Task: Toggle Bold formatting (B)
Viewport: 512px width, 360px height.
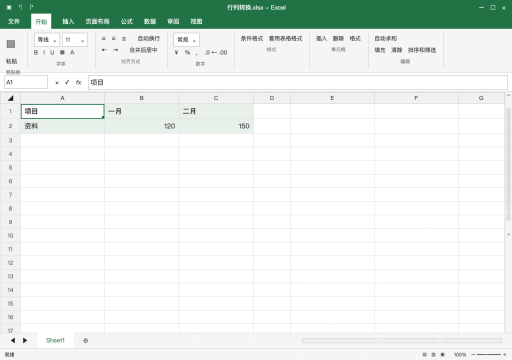Action: pyautogui.click(x=36, y=52)
